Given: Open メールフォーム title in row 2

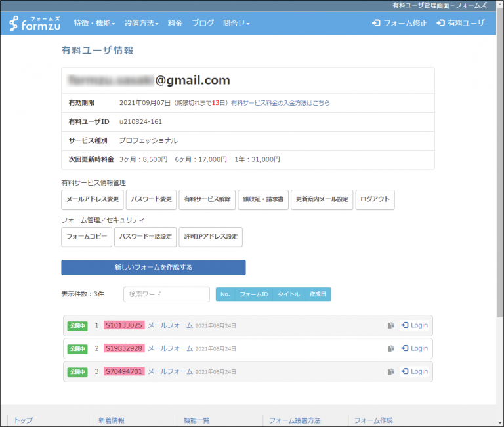Looking at the screenshot, I should [171, 348].
